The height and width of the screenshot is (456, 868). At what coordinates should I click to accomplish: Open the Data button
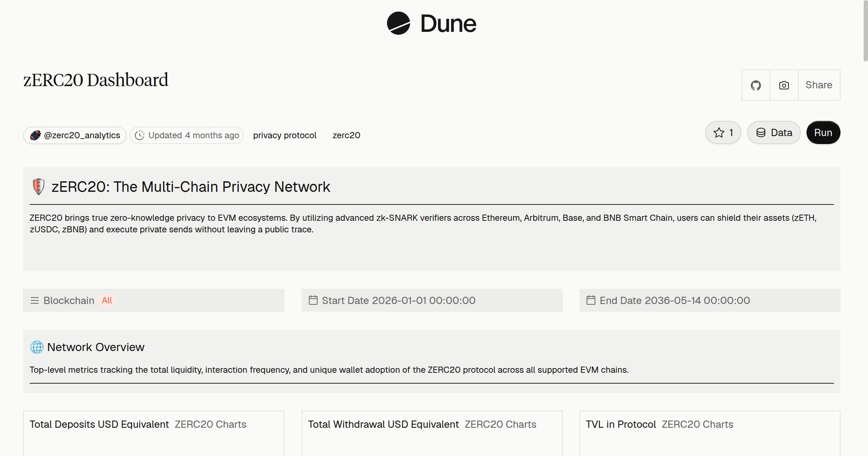(x=774, y=132)
